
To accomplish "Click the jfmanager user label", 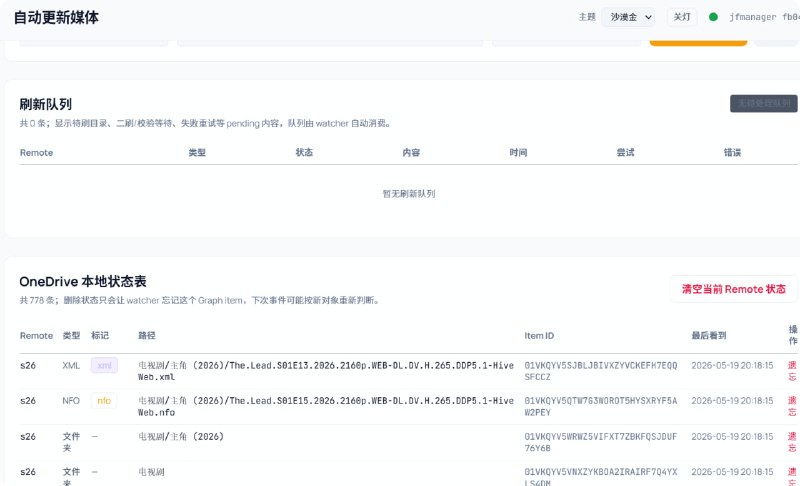I will tap(752, 17).
